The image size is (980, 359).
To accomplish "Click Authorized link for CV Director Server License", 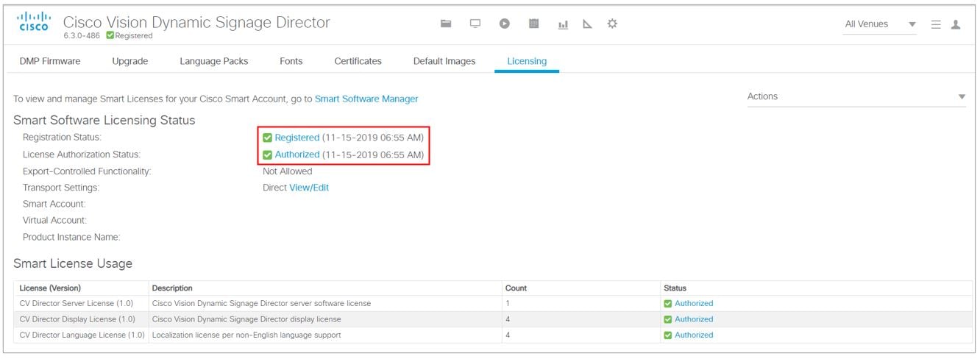I will click(x=694, y=303).
